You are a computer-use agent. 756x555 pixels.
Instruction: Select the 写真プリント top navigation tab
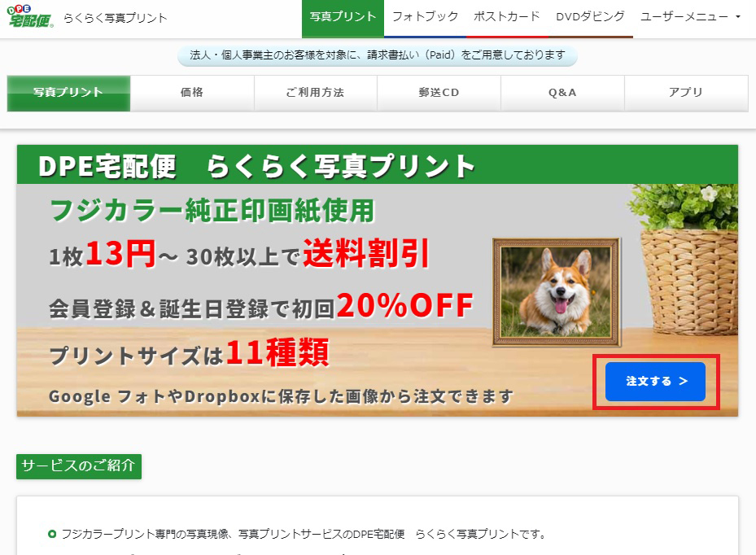tap(343, 19)
